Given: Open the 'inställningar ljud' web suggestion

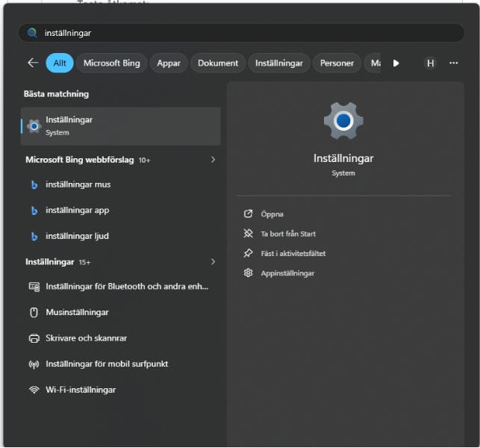Looking at the screenshot, I should click(77, 236).
